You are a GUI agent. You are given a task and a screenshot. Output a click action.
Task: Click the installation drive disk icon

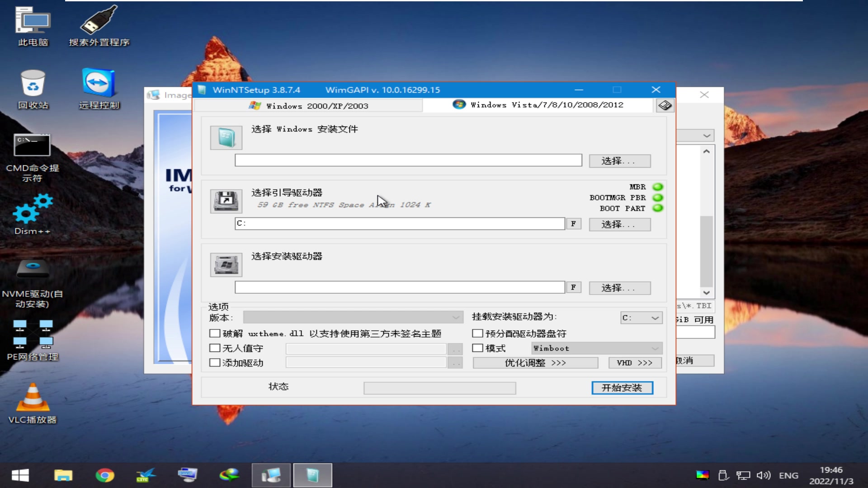pos(226,265)
